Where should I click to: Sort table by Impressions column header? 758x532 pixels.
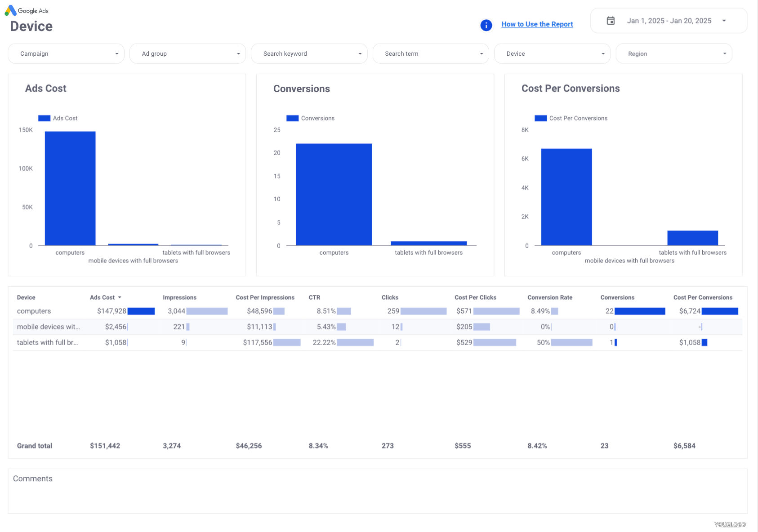pyautogui.click(x=179, y=297)
